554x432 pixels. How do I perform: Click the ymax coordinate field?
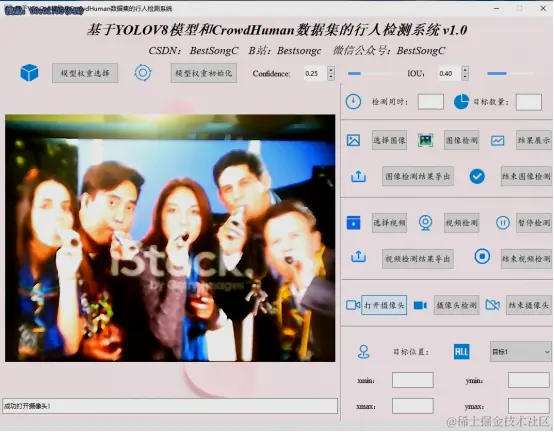pos(529,406)
